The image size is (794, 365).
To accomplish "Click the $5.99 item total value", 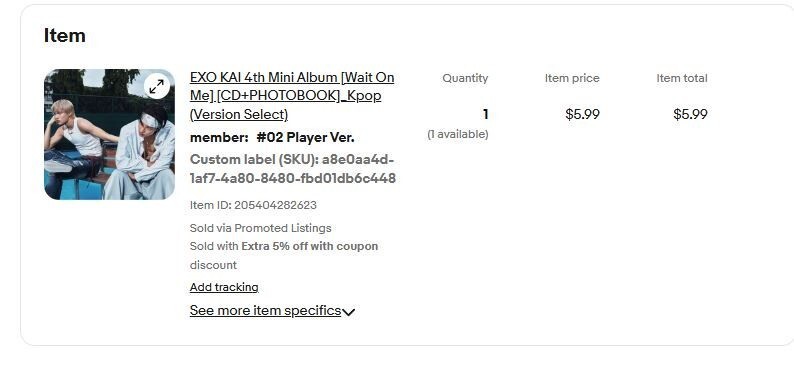I will [x=690, y=114].
